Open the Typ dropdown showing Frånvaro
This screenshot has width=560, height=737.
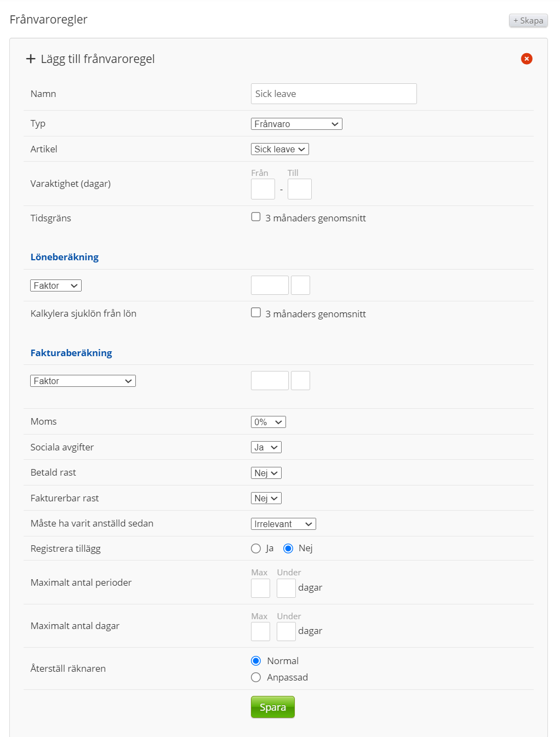click(296, 124)
